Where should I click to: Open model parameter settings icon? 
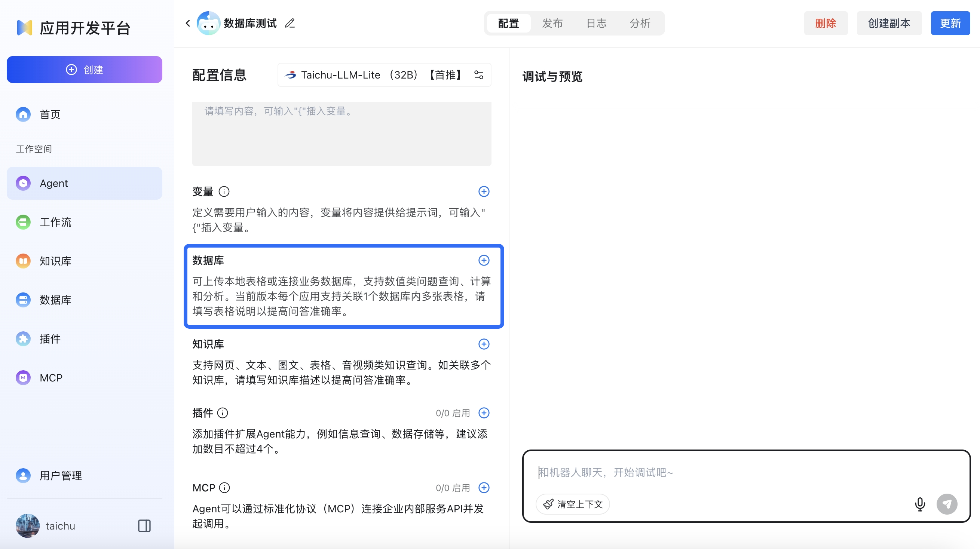click(478, 74)
